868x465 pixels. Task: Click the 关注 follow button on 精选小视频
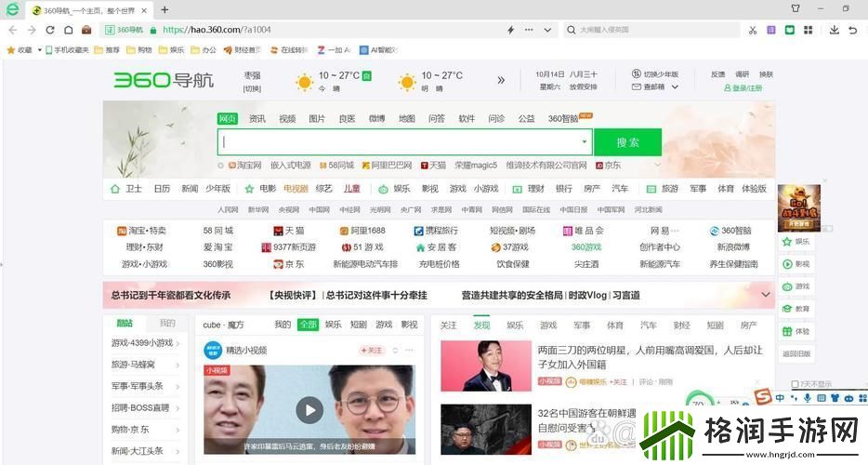371,351
